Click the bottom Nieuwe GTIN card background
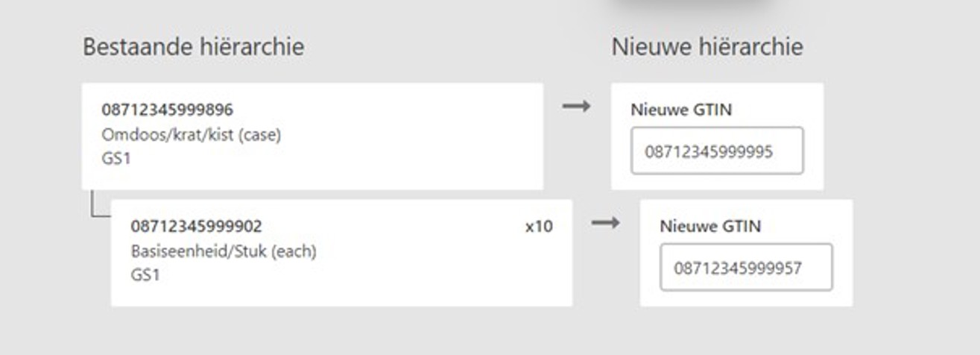Viewport: 980px width, 355px height. (841, 221)
